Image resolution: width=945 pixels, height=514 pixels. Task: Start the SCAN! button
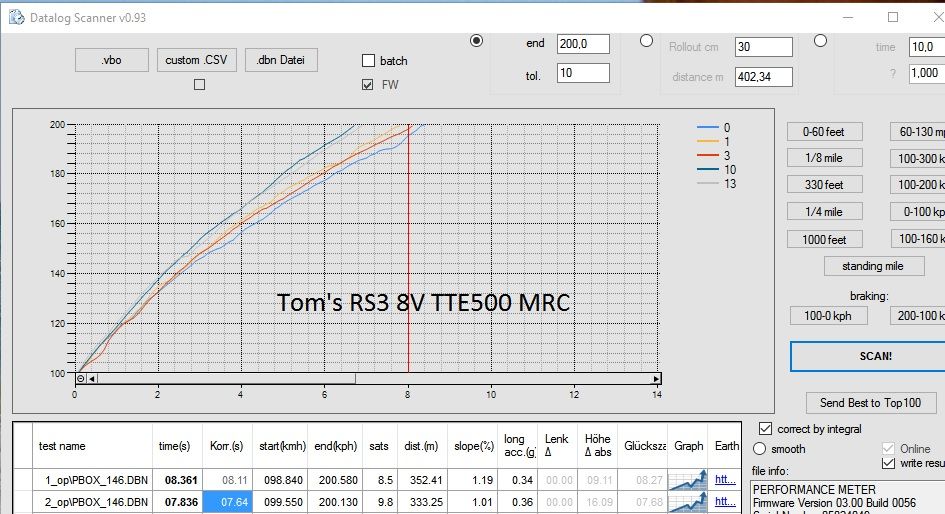tap(868, 357)
